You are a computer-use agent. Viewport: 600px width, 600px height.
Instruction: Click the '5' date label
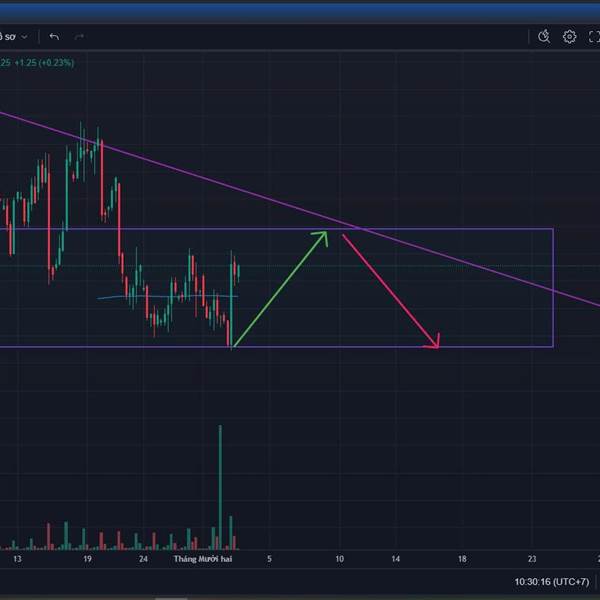coord(269,559)
